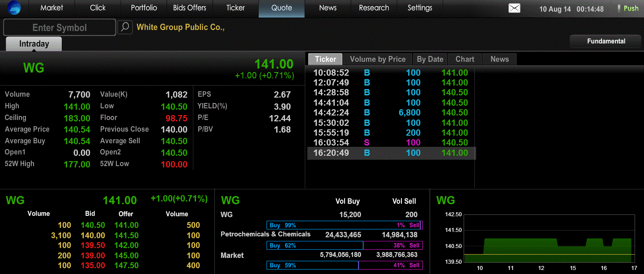The height and width of the screenshot is (274, 644).
Task: Toggle the Push indicator
Action: click(x=627, y=8)
